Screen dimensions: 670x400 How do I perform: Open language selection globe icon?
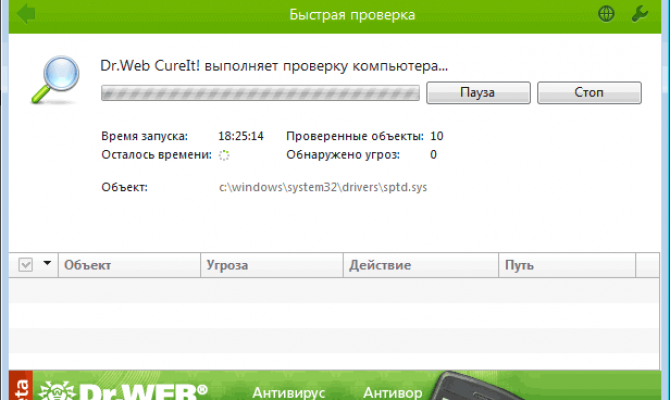606,14
